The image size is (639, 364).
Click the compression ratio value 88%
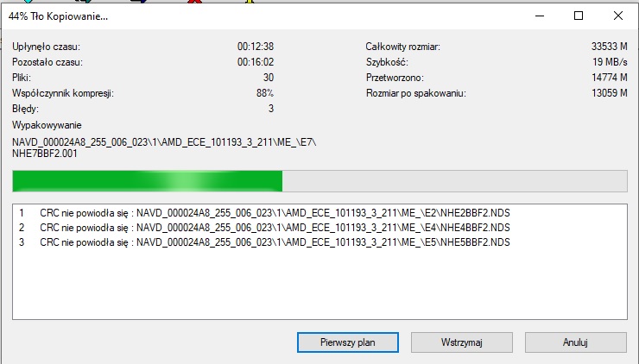[x=265, y=93]
